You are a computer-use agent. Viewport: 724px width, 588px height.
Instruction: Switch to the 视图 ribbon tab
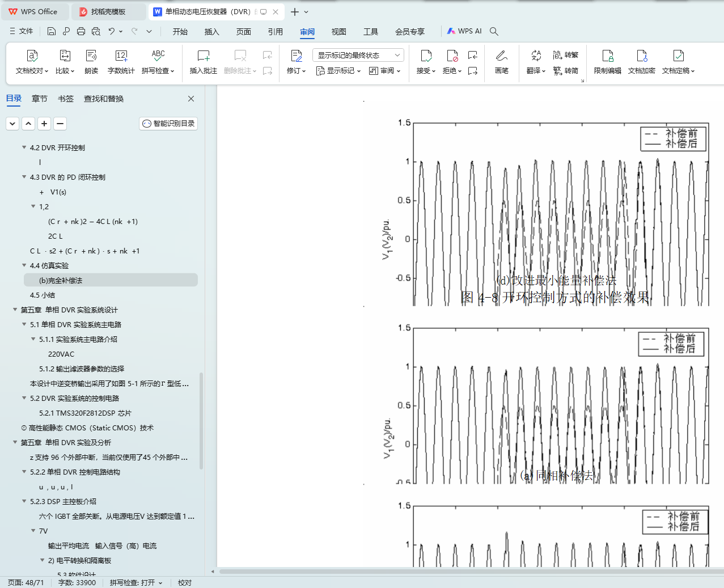pos(338,32)
